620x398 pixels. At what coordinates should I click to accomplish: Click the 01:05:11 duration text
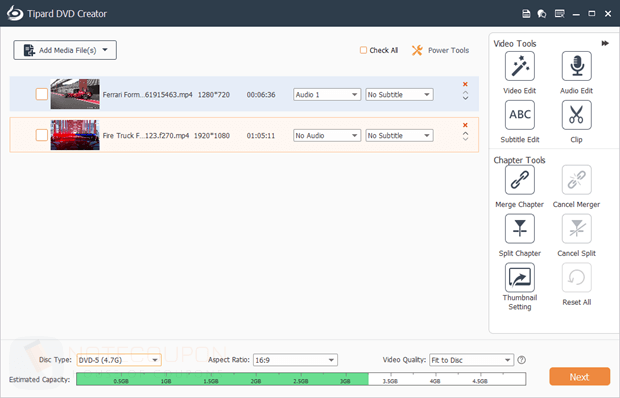261,136
